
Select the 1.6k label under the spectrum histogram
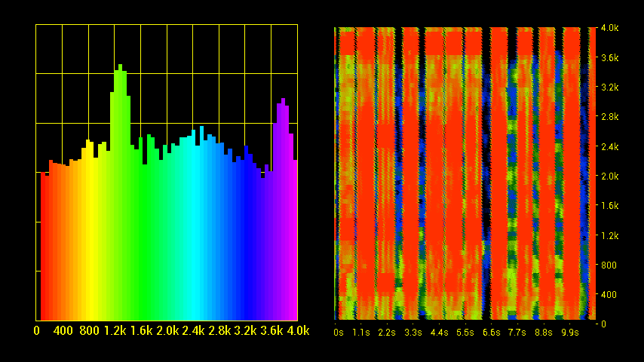pos(141,331)
